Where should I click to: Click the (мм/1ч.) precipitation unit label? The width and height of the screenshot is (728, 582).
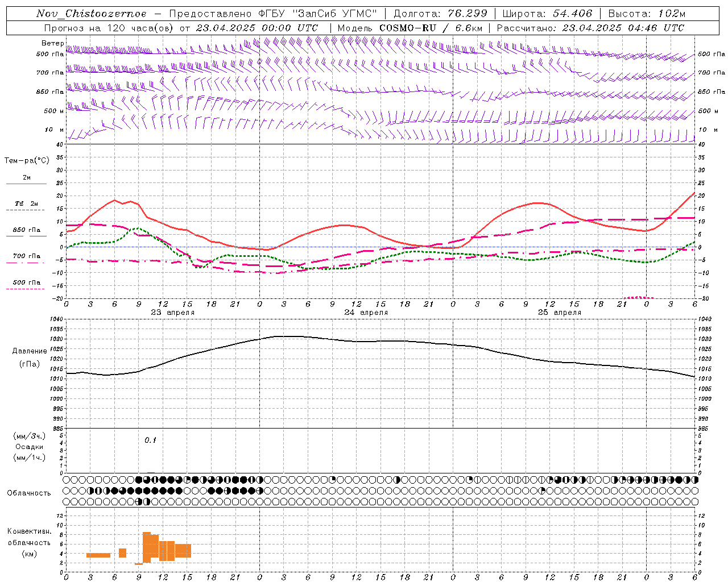[x=30, y=458]
